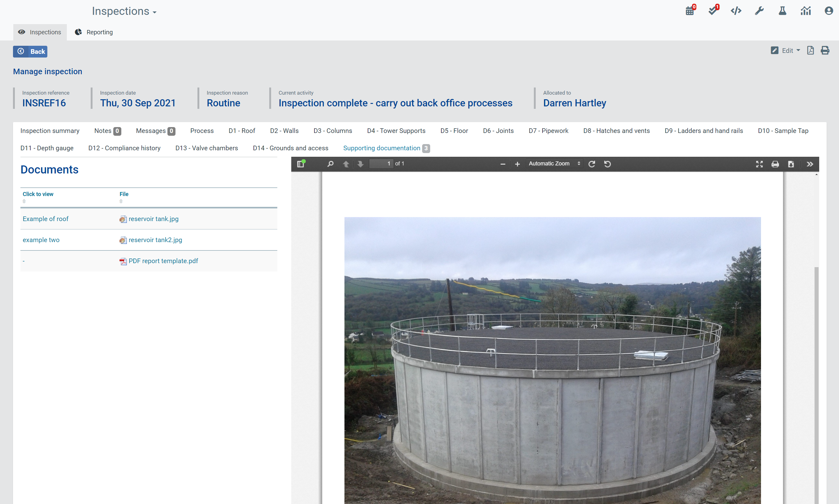
Task: Open the wrench settings icon
Action: click(759, 11)
